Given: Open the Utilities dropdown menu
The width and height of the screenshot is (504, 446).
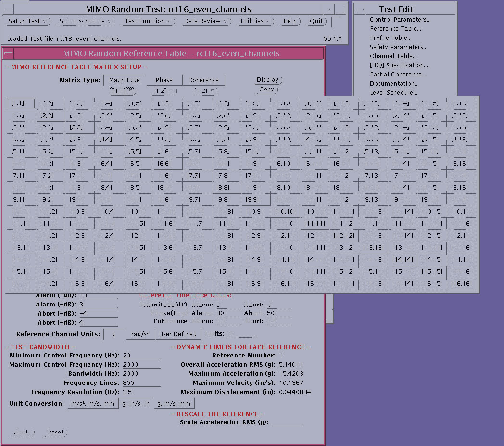Looking at the screenshot, I should pyautogui.click(x=255, y=21).
